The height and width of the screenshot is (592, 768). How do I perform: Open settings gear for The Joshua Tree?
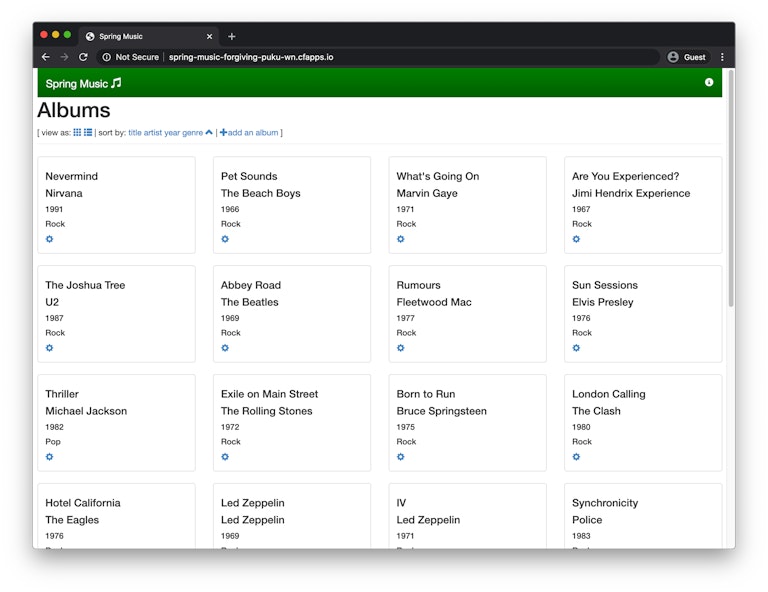point(49,348)
